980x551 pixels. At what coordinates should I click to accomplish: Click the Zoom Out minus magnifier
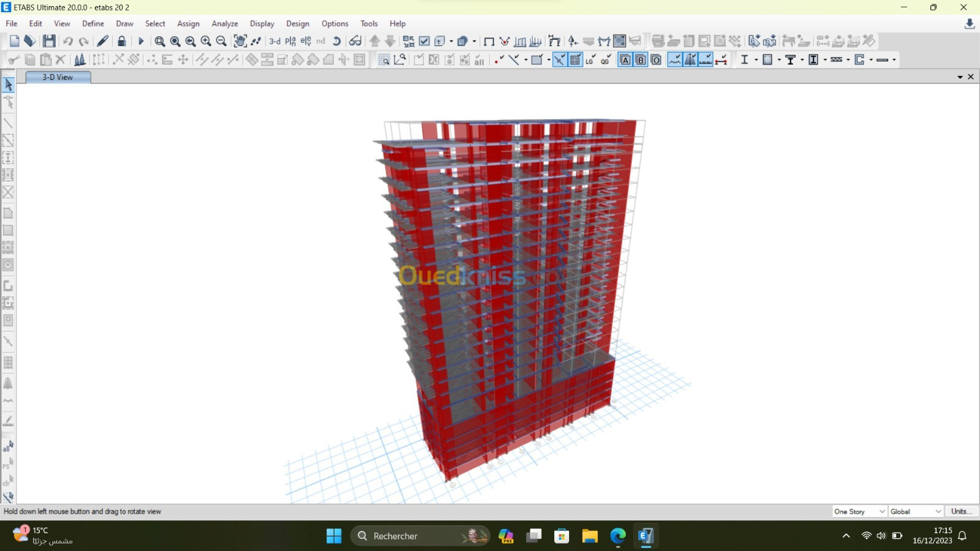221,41
